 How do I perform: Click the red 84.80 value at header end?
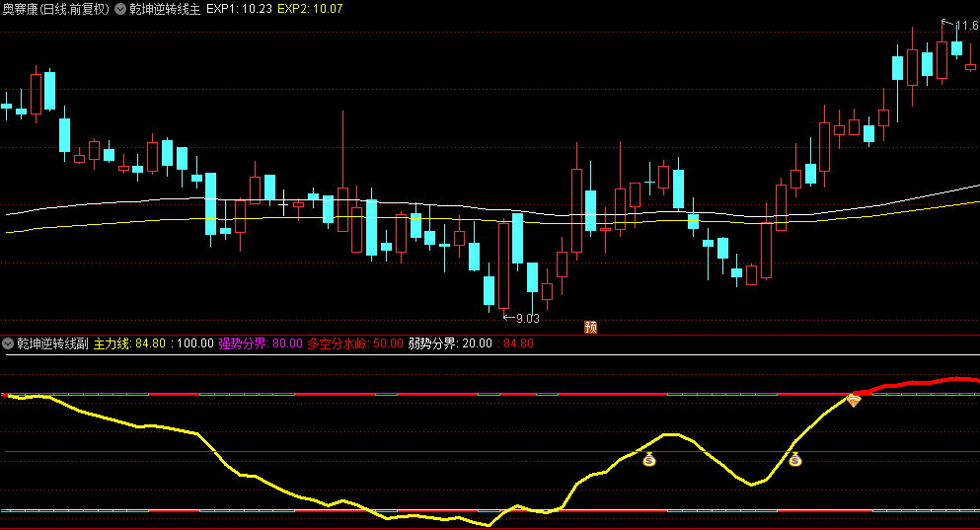[x=516, y=343]
